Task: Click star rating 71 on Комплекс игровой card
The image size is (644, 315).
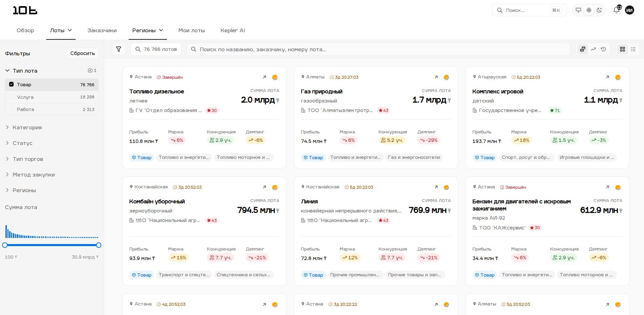Action: [x=555, y=110]
